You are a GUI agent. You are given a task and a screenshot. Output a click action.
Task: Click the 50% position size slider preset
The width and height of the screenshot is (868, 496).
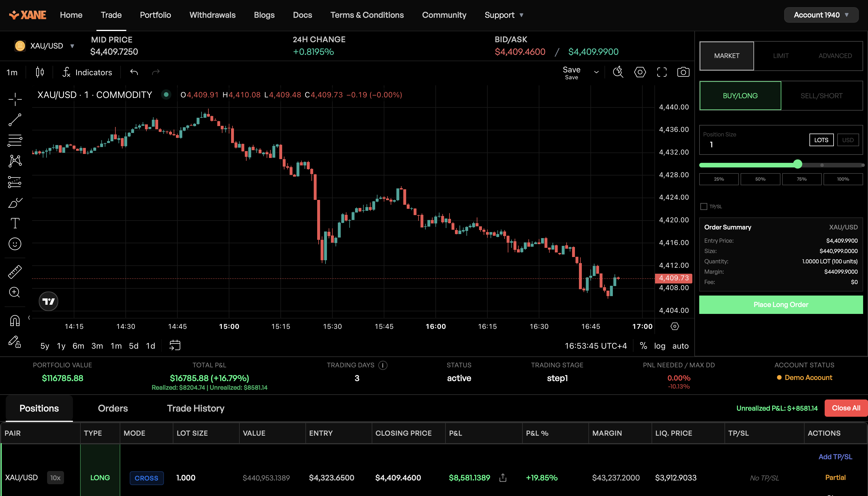(760, 179)
